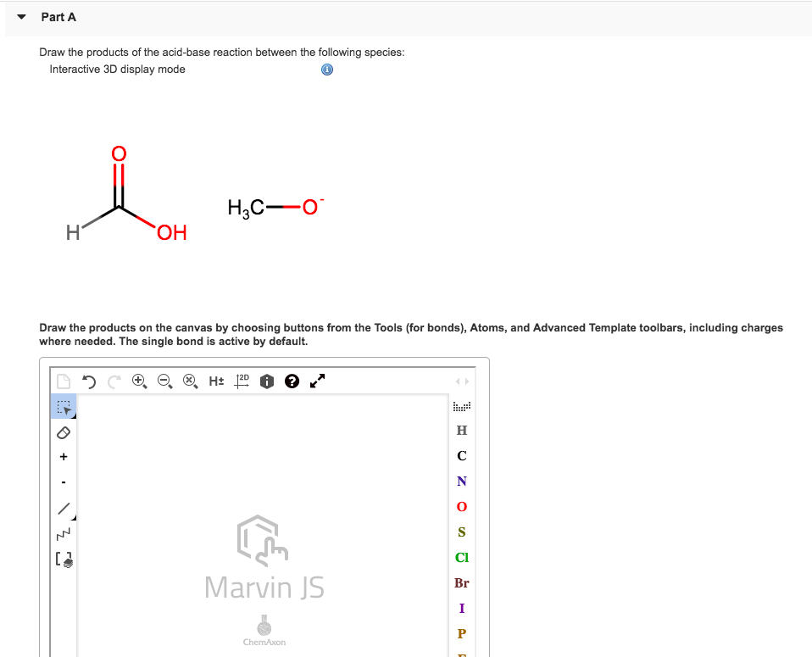
Task: Collapse the Part A section
Action: tap(21, 16)
